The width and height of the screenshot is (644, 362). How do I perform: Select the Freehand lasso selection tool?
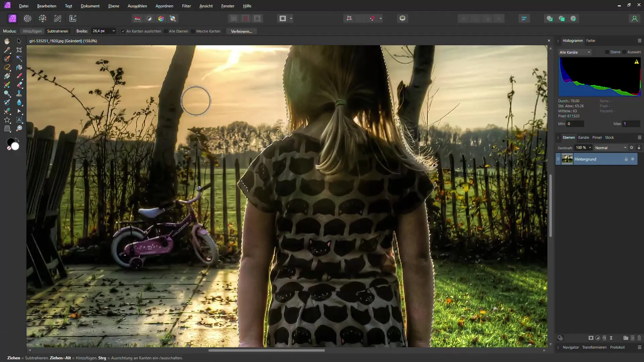tap(7, 67)
